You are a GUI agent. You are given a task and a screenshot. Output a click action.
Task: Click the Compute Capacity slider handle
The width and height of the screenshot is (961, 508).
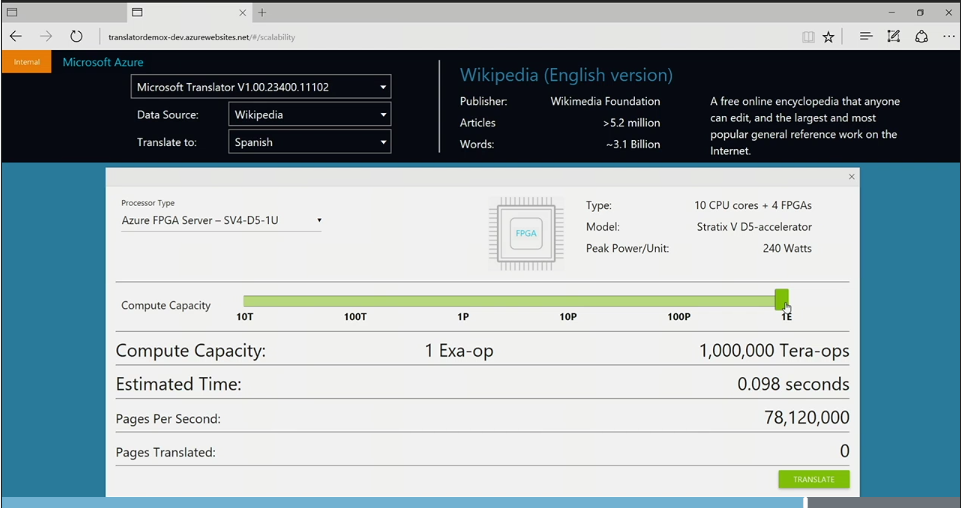(781, 300)
